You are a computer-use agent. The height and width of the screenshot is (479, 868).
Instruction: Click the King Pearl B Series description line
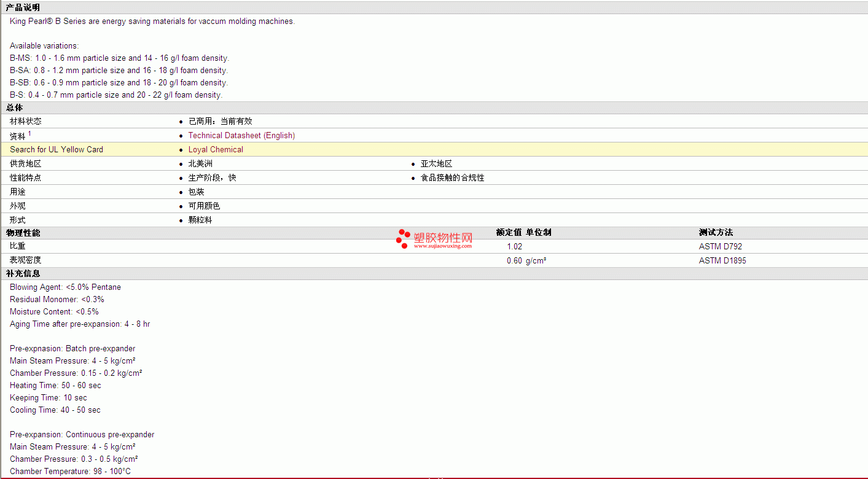click(152, 21)
